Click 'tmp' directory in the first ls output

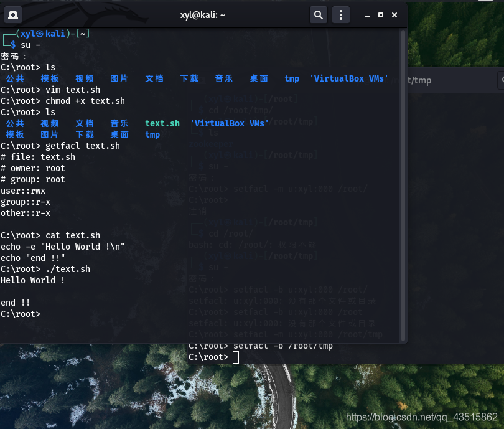[x=292, y=79]
